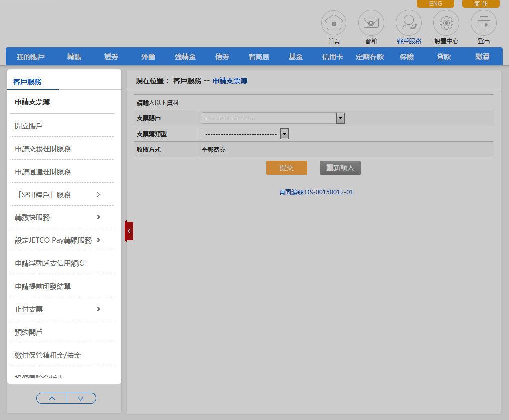509x420 pixels.
Task: Click the grey 重新輸入 reset button
Action: click(x=340, y=168)
